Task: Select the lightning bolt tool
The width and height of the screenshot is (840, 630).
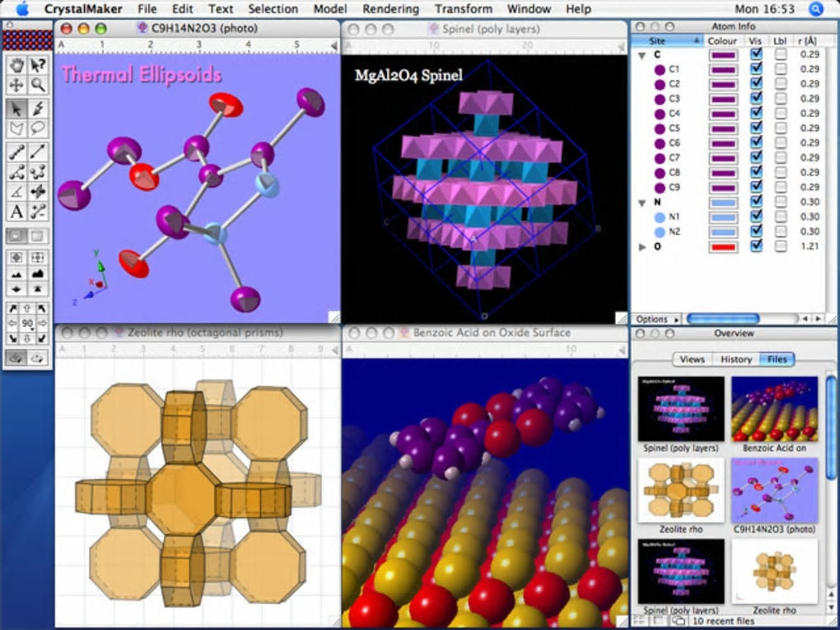Action: click(x=38, y=109)
